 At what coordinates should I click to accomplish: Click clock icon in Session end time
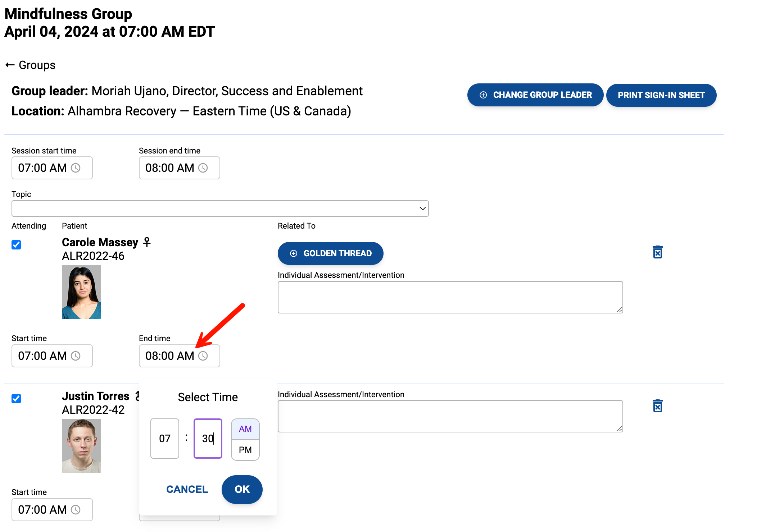point(203,168)
